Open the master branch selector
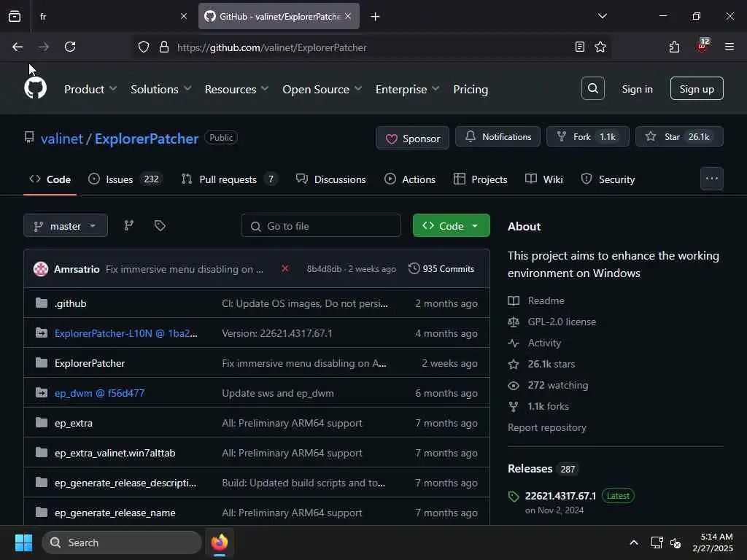Screen dimensions: 747x560 click(x=65, y=226)
